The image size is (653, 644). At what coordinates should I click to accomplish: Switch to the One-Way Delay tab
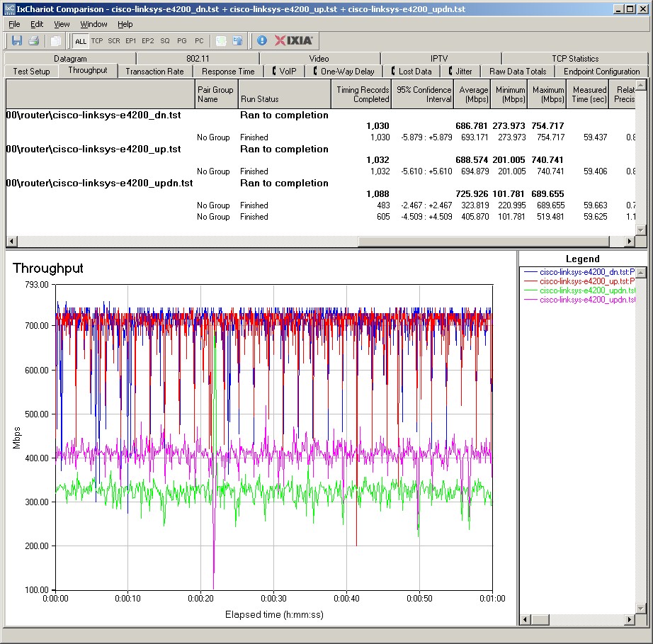pos(344,72)
